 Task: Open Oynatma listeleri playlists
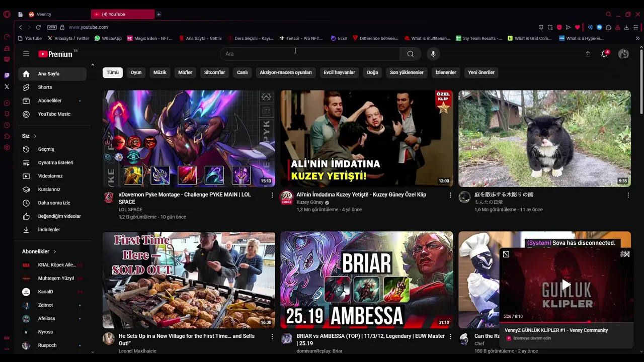53,162
